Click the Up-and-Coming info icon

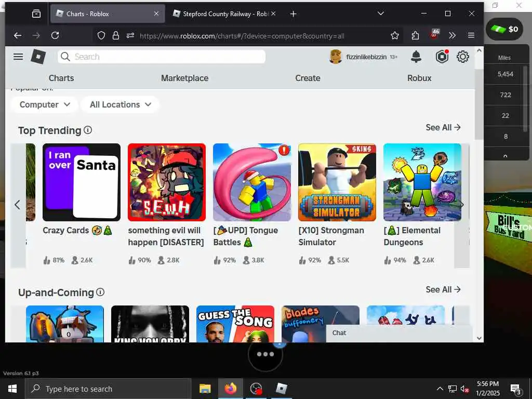click(100, 292)
